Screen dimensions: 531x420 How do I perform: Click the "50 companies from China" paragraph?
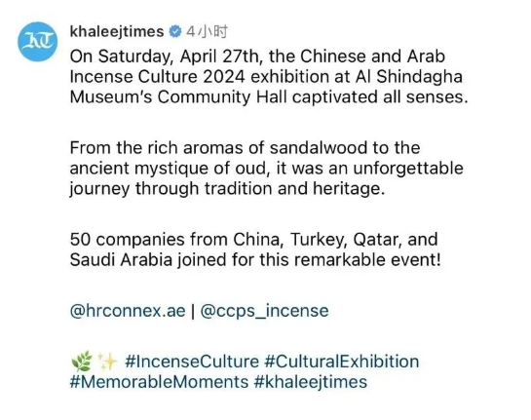pyautogui.click(x=255, y=249)
